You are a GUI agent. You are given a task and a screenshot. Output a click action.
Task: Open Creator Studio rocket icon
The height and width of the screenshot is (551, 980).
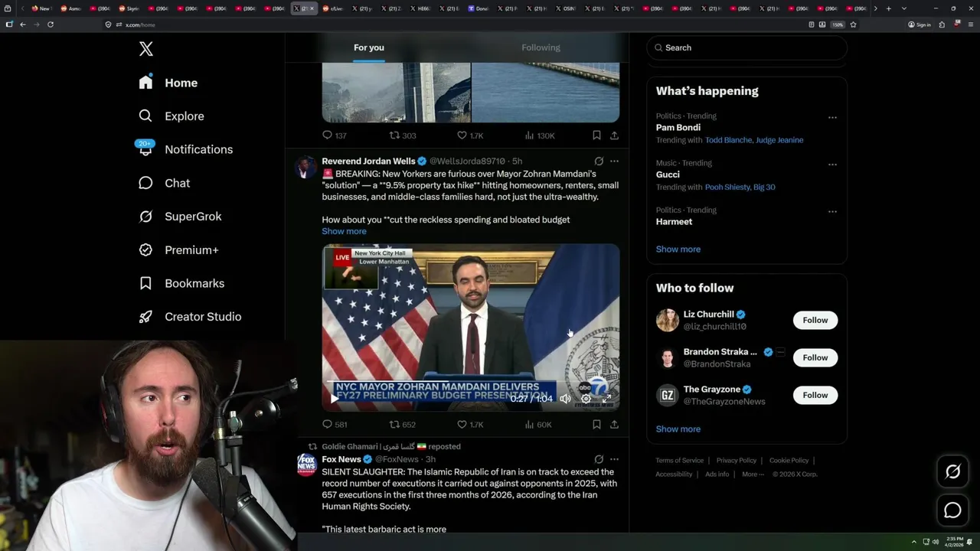(x=145, y=316)
